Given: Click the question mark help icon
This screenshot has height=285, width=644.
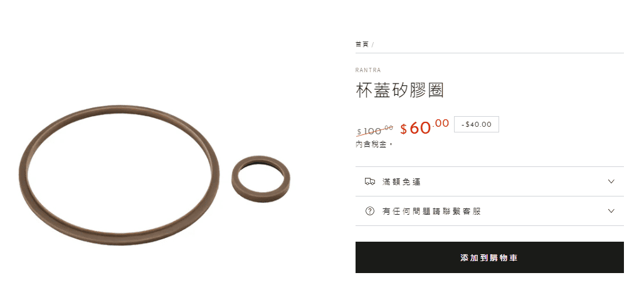Looking at the screenshot, I should coord(369,211).
